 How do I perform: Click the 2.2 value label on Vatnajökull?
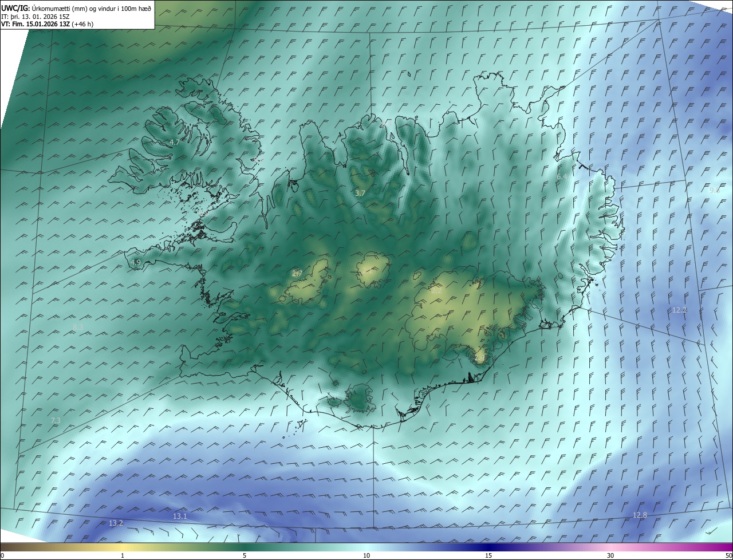(436, 291)
